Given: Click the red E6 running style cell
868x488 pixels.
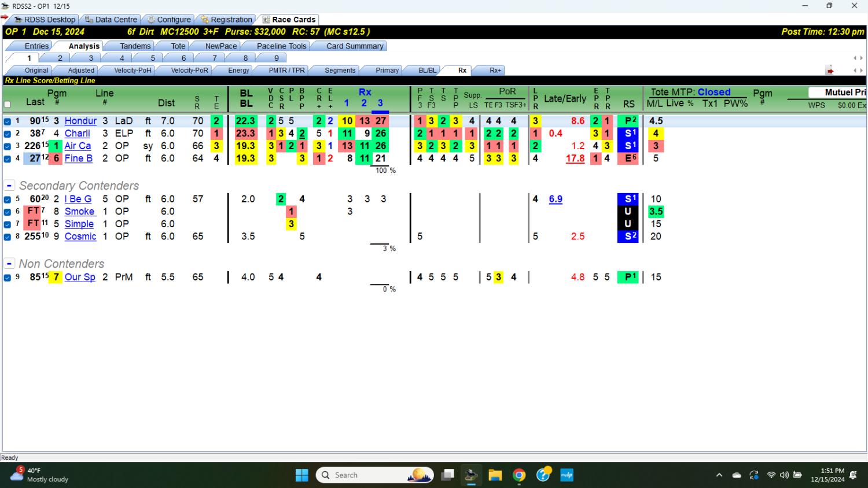Looking at the screenshot, I should pyautogui.click(x=628, y=158).
